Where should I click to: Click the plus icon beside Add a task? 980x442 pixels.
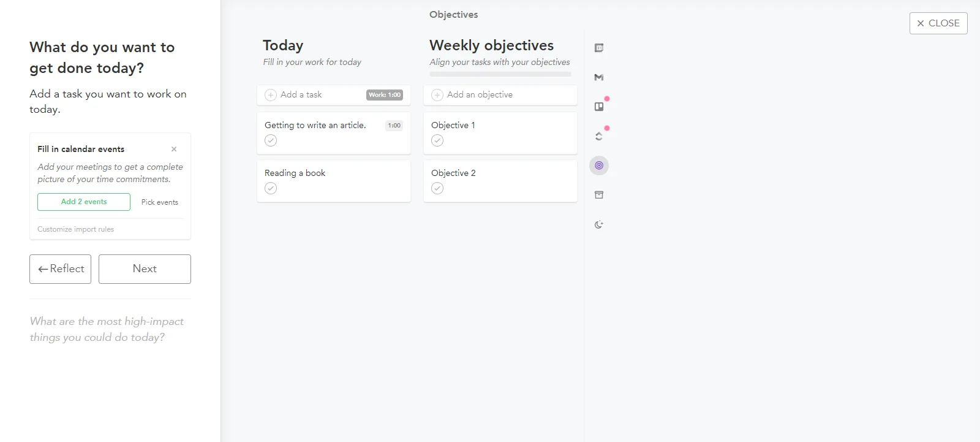(271, 95)
